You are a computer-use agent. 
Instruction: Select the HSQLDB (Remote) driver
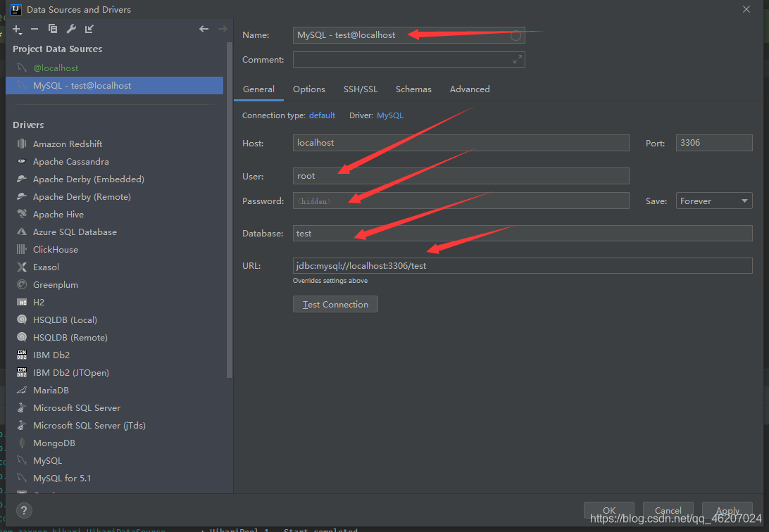point(70,338)
